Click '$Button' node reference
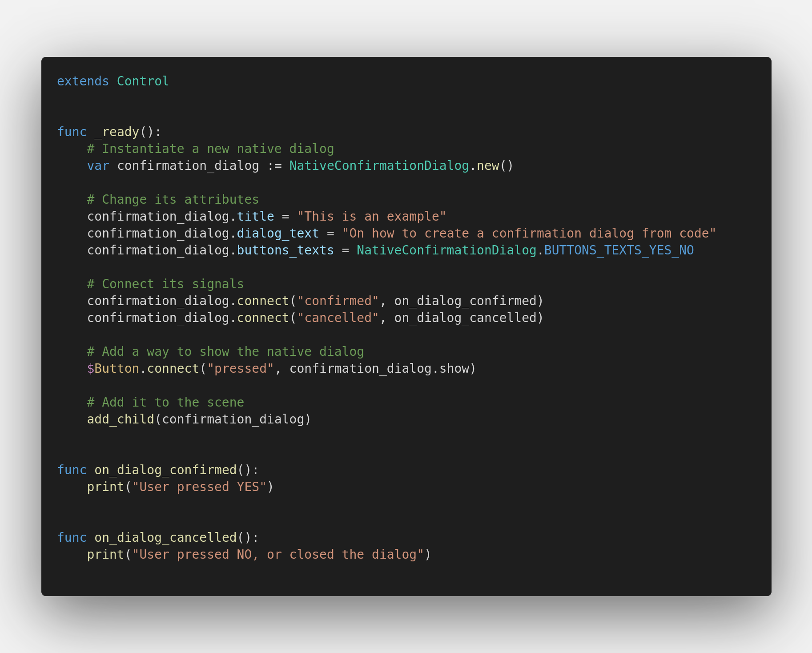The image size is (812, 653). (113, 368)
